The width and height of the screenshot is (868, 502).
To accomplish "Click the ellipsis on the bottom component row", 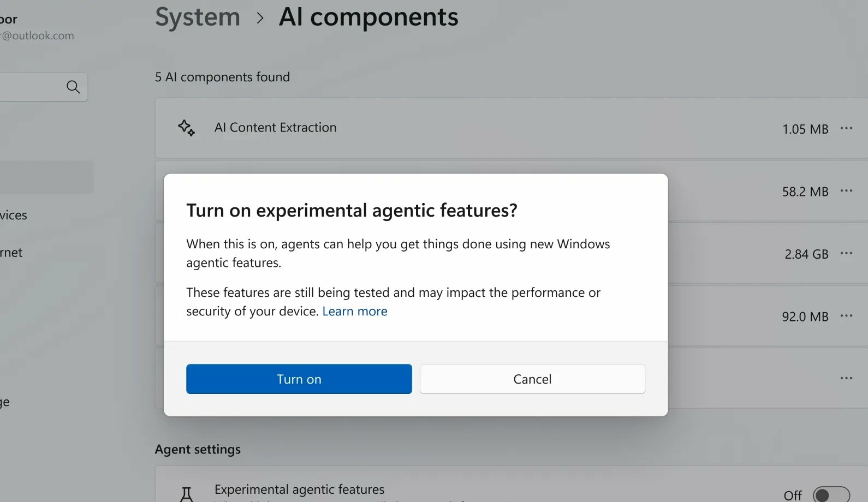I will pyautogui.click(x=846, y=378).
